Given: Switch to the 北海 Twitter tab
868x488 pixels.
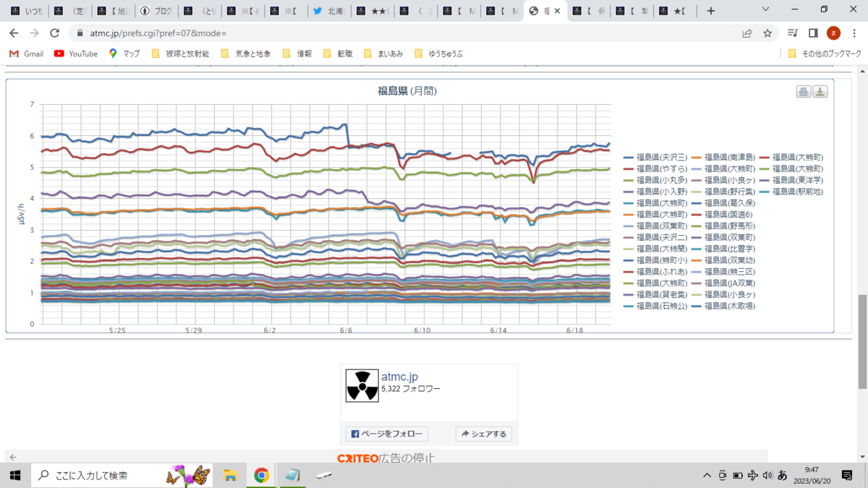Looking at the screenshot, I should (329, 11).
